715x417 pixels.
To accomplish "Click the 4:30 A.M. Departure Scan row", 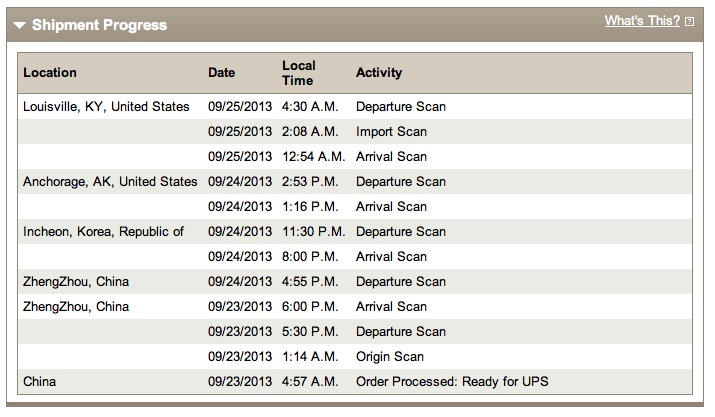I will [355, 107].
